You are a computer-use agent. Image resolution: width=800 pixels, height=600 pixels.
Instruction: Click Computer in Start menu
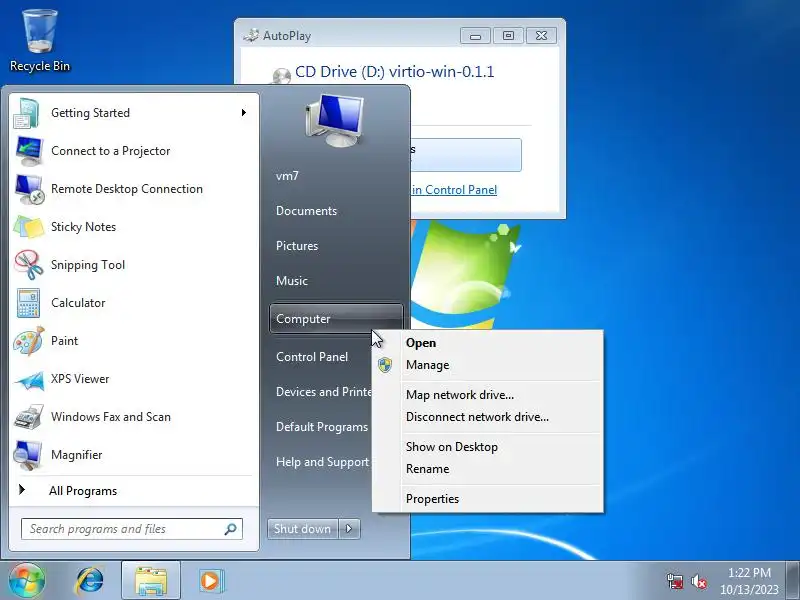coord(336,319)
